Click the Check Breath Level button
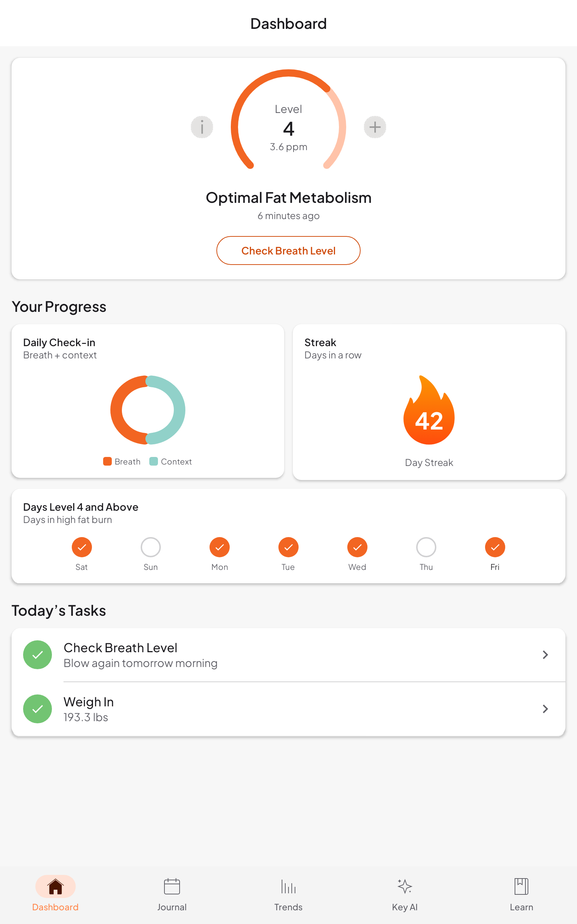577x924 pixels. point(288,250)
